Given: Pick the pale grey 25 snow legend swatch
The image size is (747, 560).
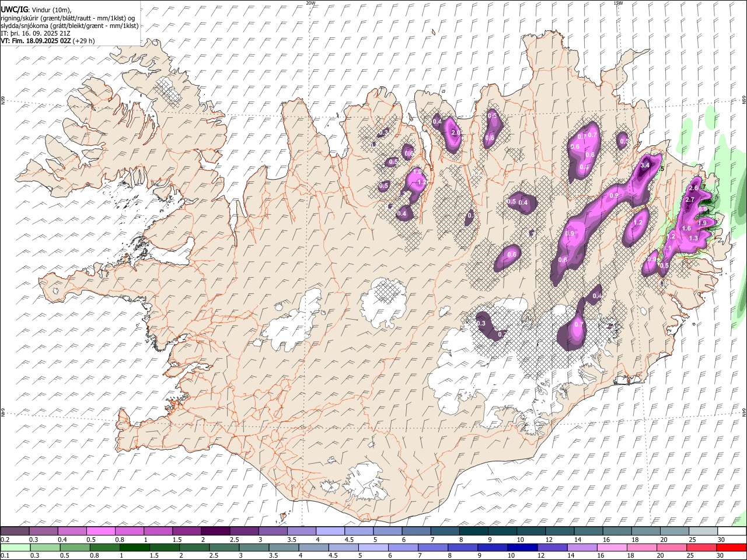Looking at the screenshot, I should coord(703,531).
